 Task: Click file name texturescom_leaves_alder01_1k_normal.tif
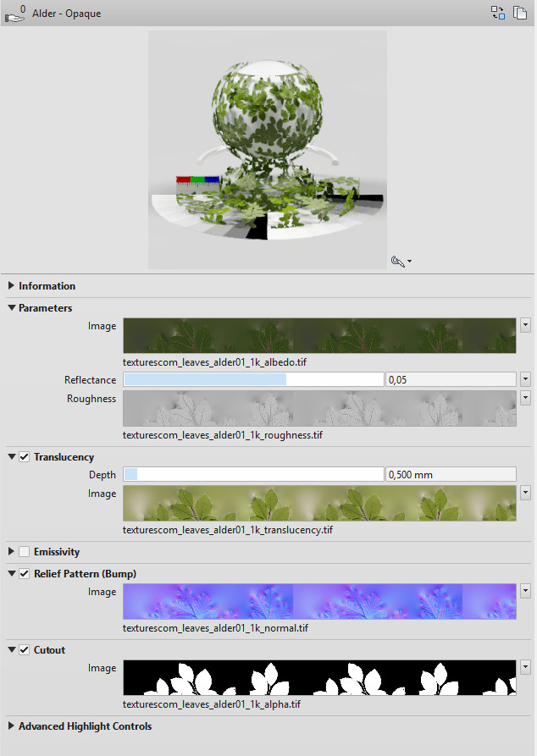point(215,628)
